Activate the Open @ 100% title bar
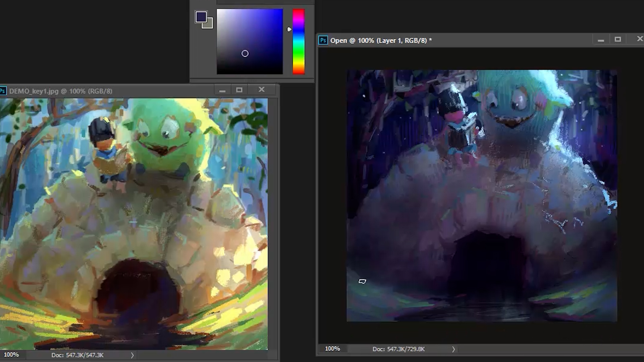Viewport: 644px width, 362px height. [x=503, y=41]
